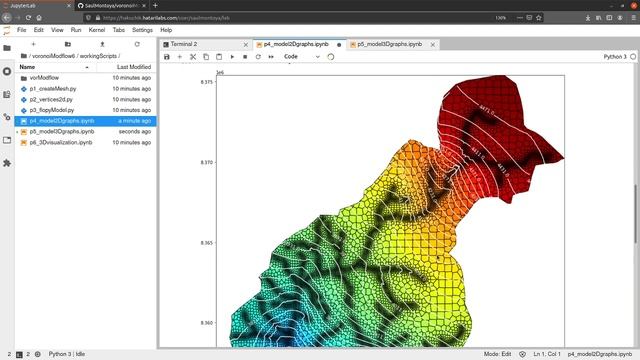Image resolution: width=640 pixels, height=360 pixels.
Task: Open the Help menu
Action: (166, 30)
